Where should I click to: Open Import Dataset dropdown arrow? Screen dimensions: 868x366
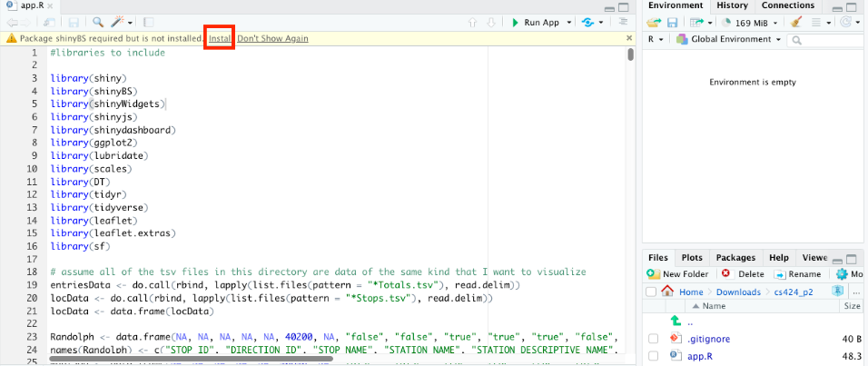[710, 23]
